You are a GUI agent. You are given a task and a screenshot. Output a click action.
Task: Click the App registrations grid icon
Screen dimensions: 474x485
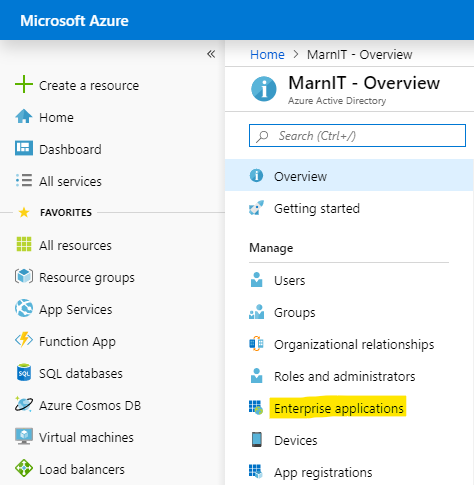(256, 471)
